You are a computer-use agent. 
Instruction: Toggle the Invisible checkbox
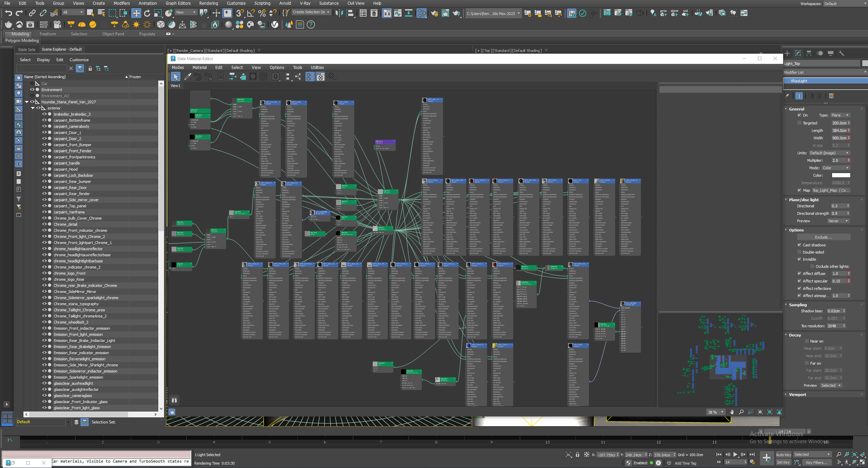tap(799, 259)
